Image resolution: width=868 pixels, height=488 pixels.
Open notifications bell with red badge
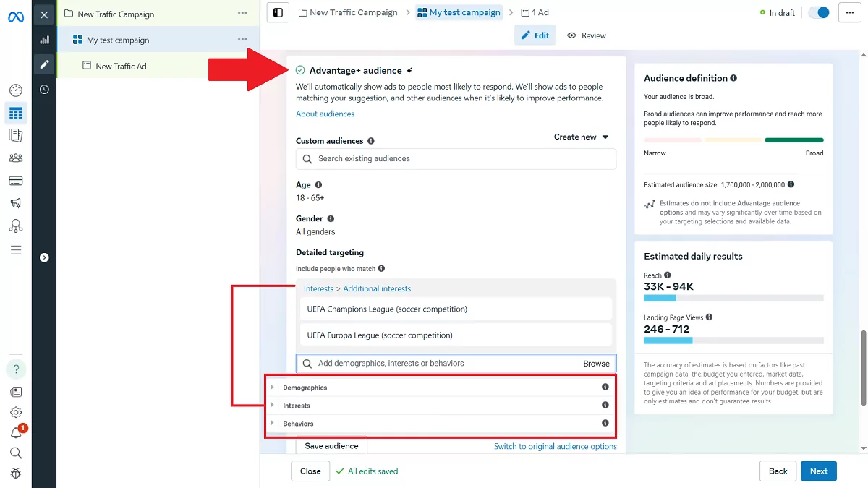click(x=16, y=432)
